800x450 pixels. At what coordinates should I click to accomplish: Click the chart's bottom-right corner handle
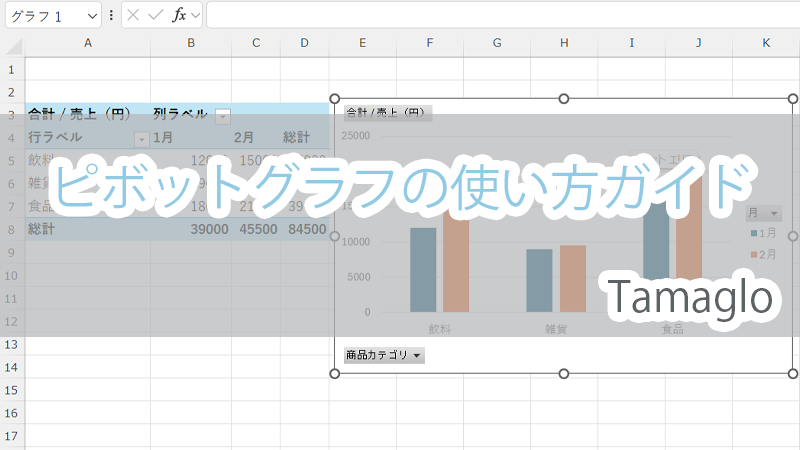point(793,373)
